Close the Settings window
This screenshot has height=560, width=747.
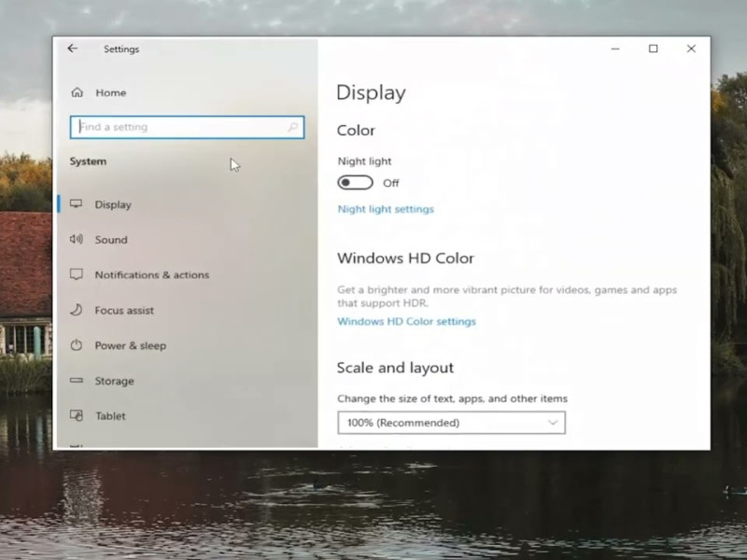pos(691,49)
